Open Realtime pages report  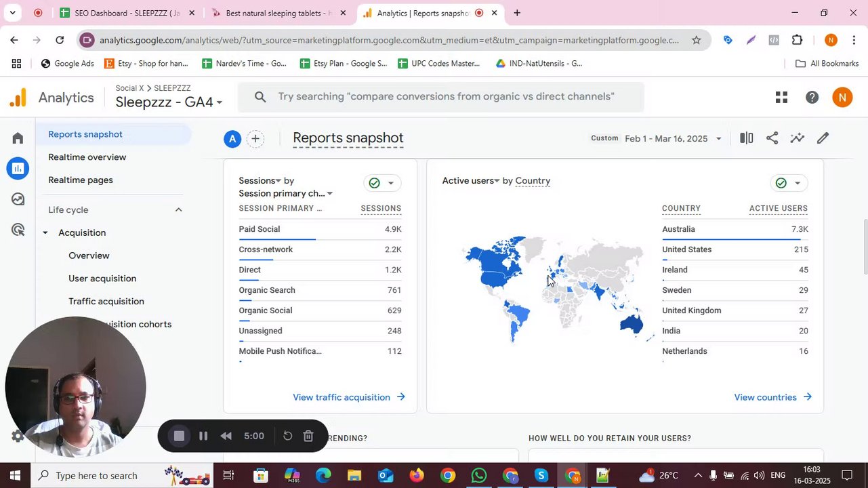click(80, 180)
